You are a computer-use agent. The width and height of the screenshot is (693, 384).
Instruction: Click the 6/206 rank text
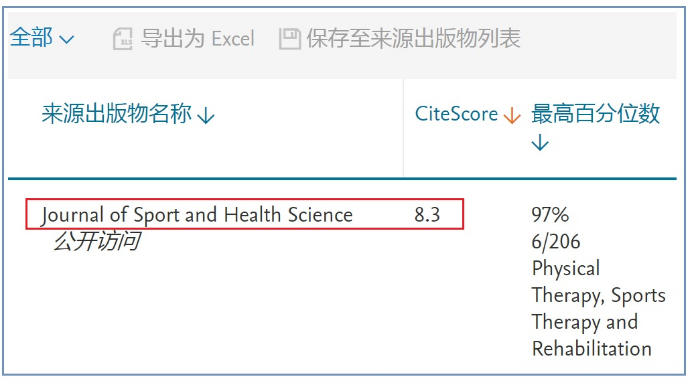[x=556, y=242]
